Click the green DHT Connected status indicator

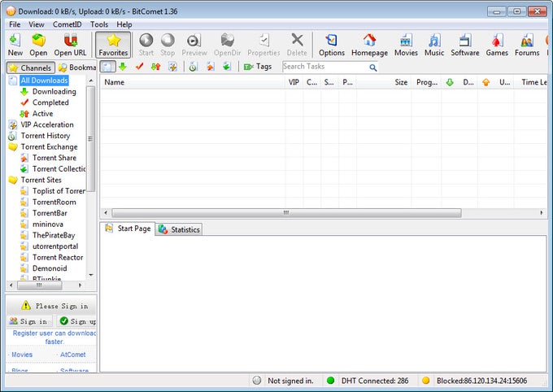tap(330, 381)
